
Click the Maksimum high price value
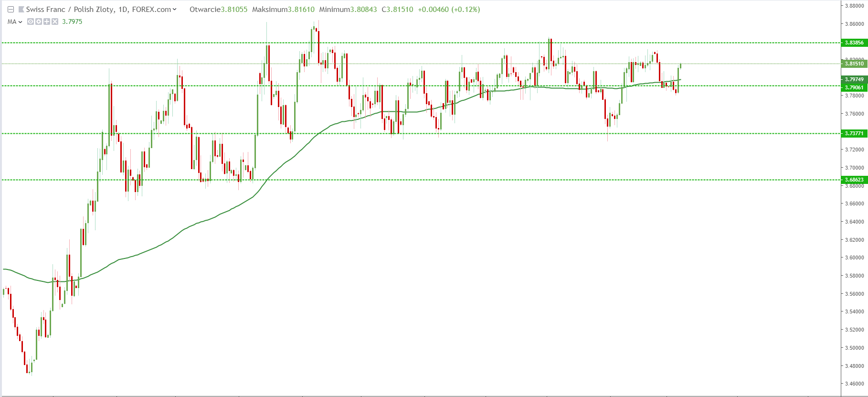pyautogui.click(x=301, y=10)
